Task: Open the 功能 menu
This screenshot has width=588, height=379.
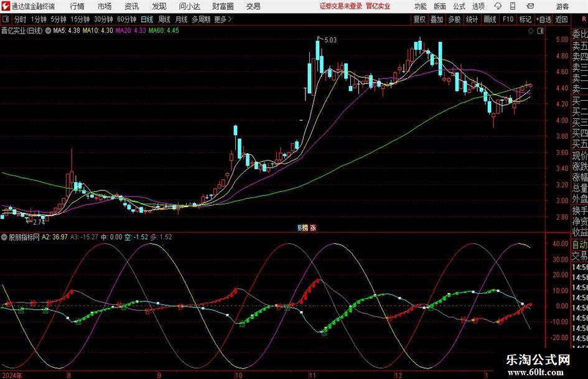Action: click(421, 6)
